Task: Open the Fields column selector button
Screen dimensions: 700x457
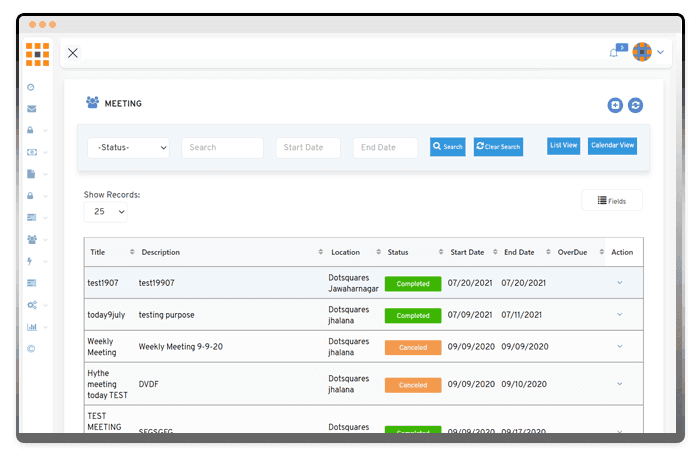Action: coord(612,200)
